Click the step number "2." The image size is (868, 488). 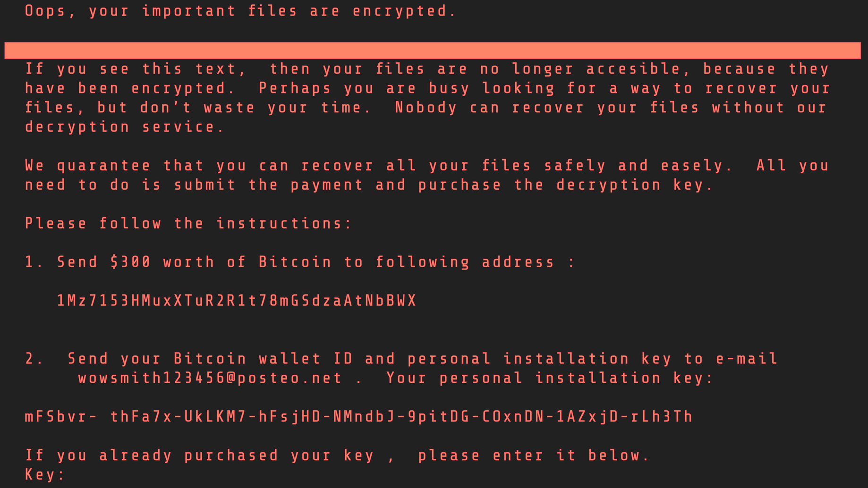(34, 359)
